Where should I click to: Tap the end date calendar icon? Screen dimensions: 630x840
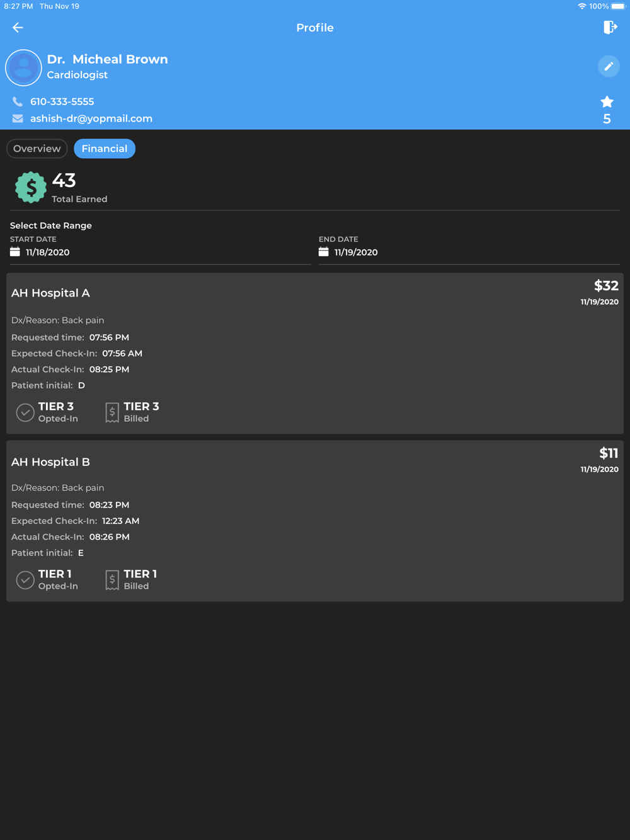point(324,252)
